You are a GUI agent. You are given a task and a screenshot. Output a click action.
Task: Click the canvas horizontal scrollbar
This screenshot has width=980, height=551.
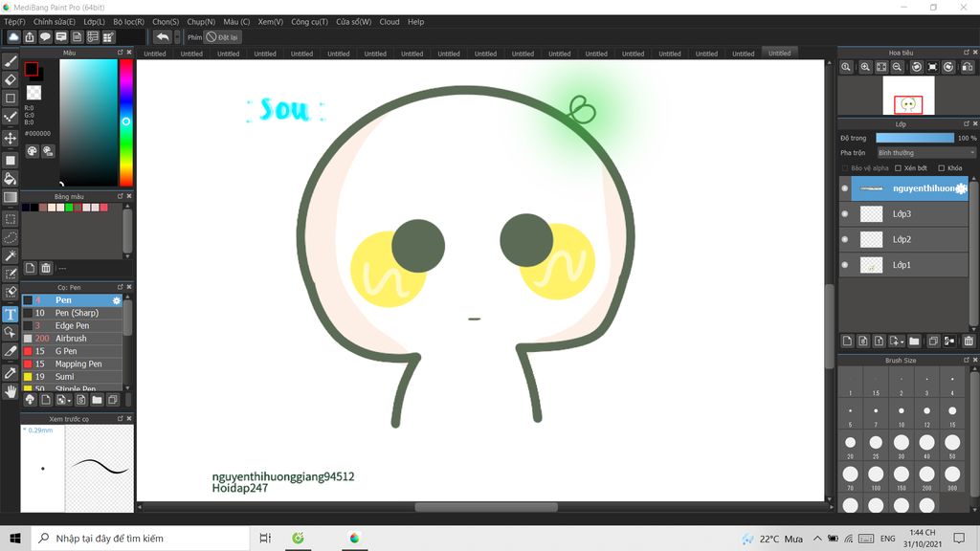(x=486, y=507)
